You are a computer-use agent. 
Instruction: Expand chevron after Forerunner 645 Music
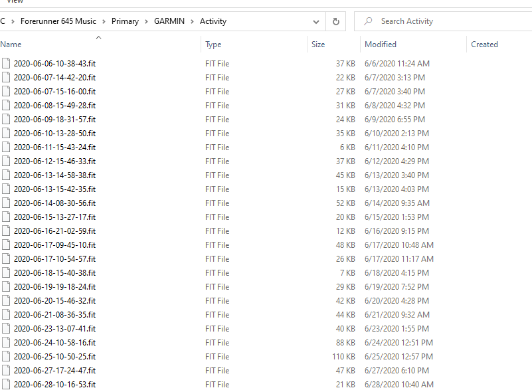tap(105, 21)
